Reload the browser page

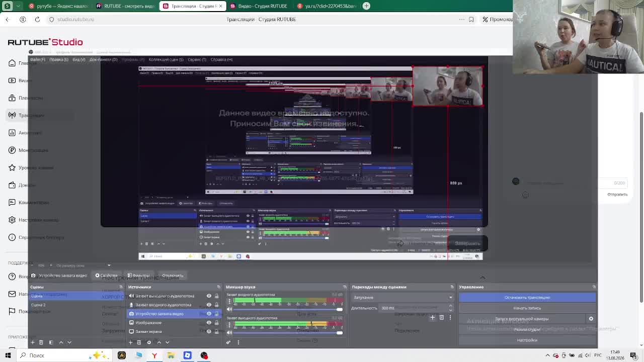click(37, 19)
